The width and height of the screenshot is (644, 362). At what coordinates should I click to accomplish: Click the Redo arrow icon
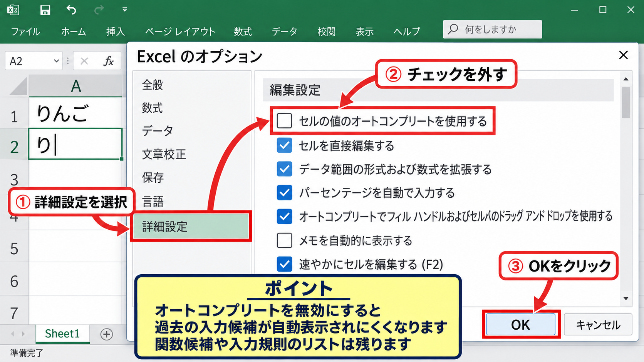point(99,10)
